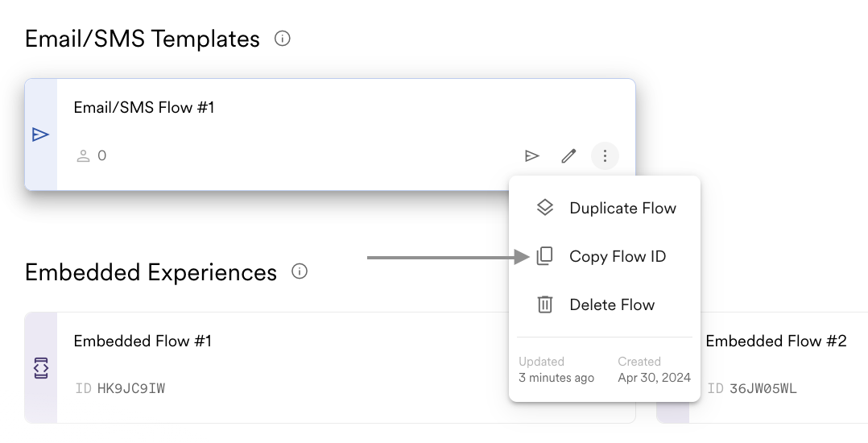This screenshot has height=443, width=868.
Task: Click the ID 36JW05WL text
Action: [752, 388]
